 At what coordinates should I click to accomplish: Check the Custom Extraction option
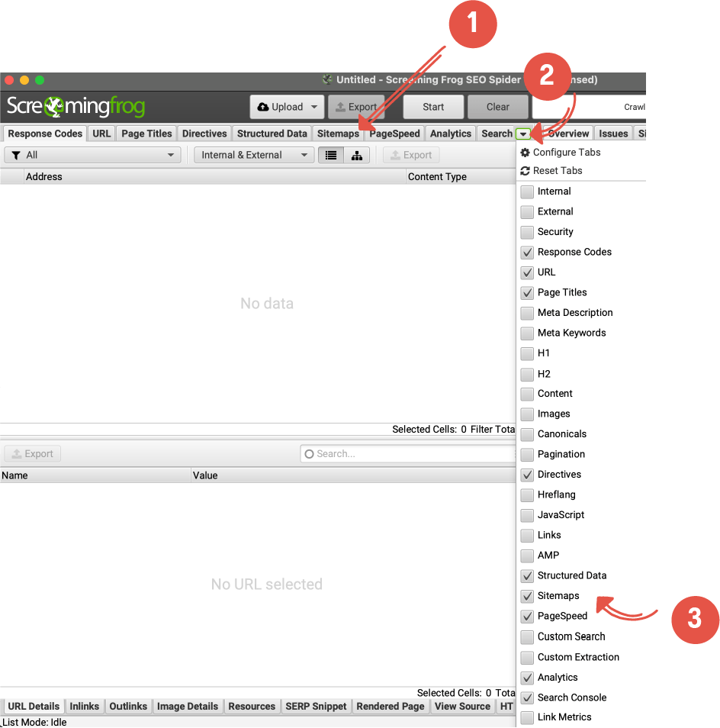tap(527, 657)
